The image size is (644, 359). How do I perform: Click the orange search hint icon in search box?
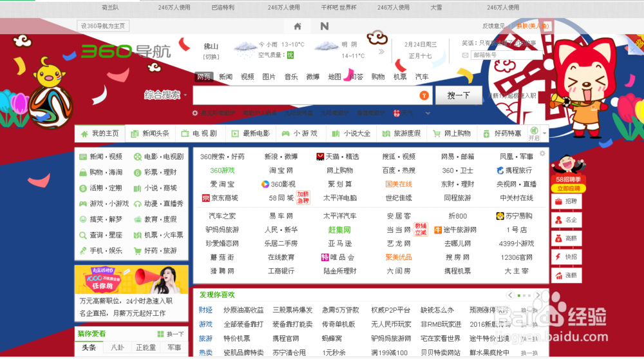[424, 95]
